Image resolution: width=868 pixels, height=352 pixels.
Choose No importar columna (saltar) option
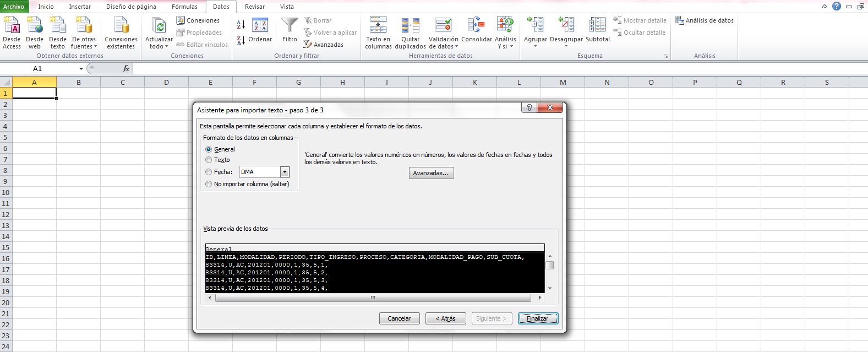pos(209,184)
